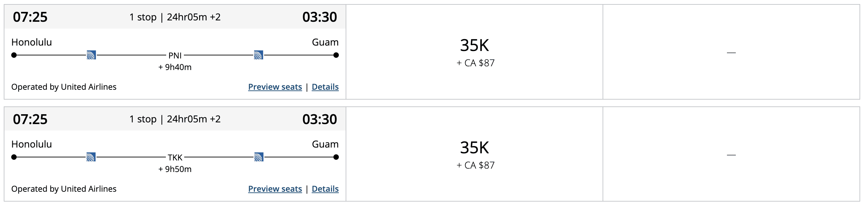Click the unavailable dash cell on PNI row
Image resolution: width=868 pixels, height=206 pixels.
coord(731,53)
